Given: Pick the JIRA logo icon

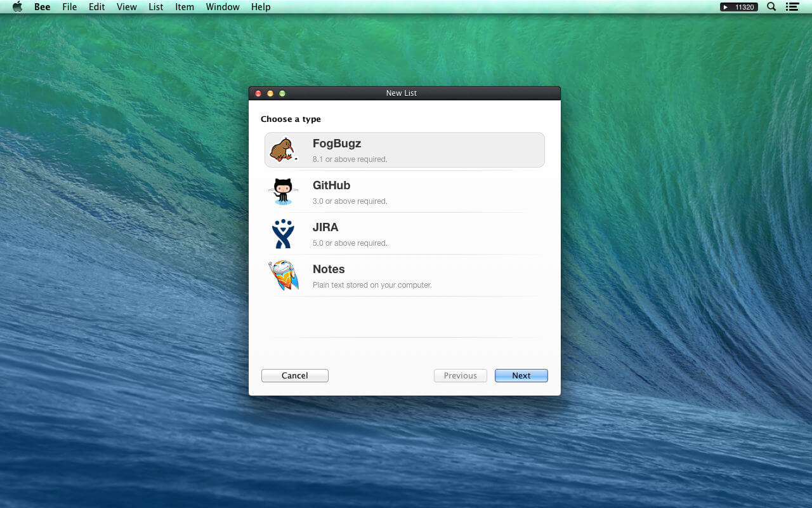Looking at the screenshot, I should point(283,234).
